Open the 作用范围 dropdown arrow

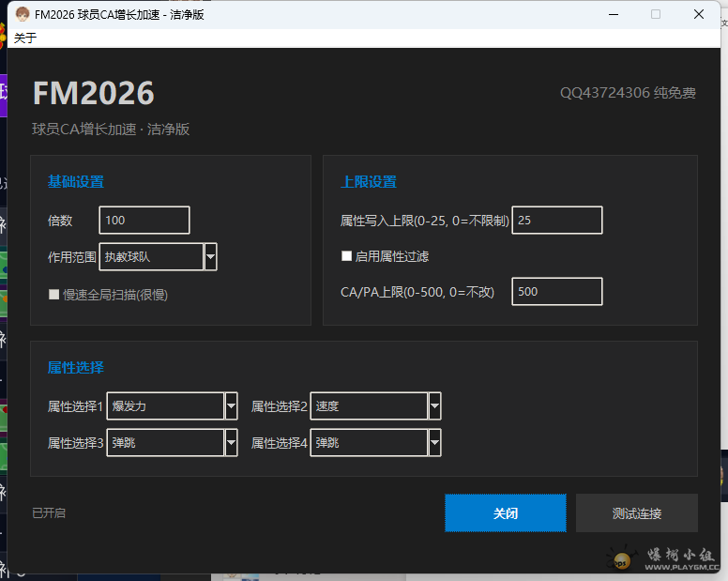(210, 256)
